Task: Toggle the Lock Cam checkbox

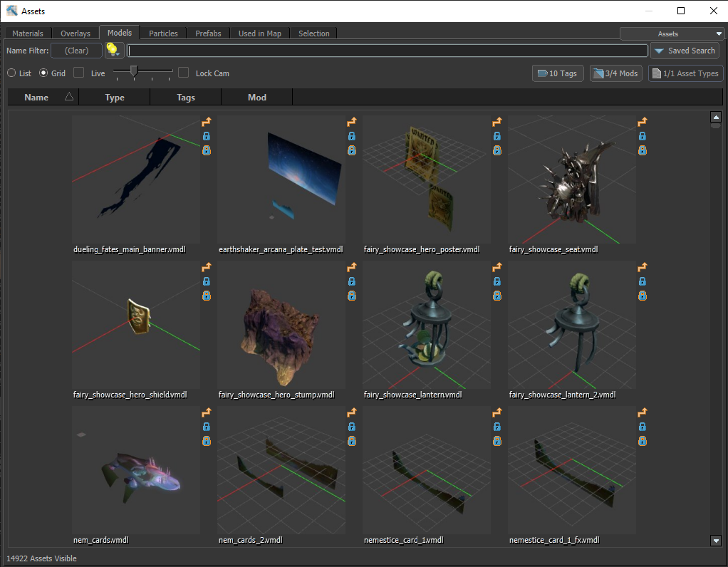Action: tap(184, 73)
